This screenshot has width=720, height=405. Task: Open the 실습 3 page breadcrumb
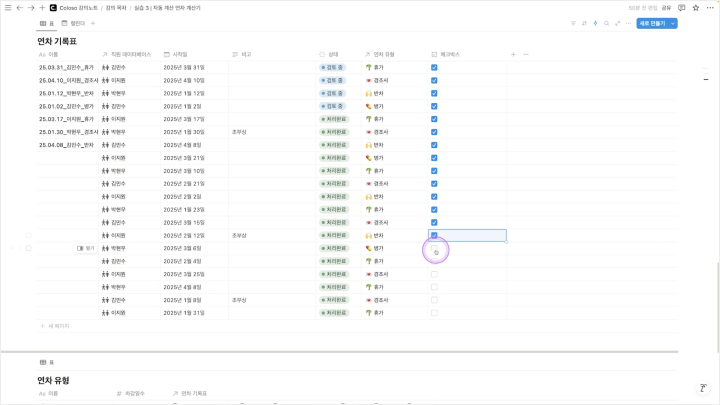[x=167, y=8]
